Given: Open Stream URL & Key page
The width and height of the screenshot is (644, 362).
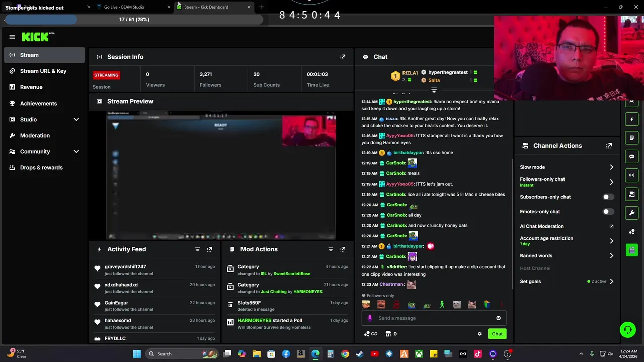Looking at the screenshot, I should [x=44, y=71].
